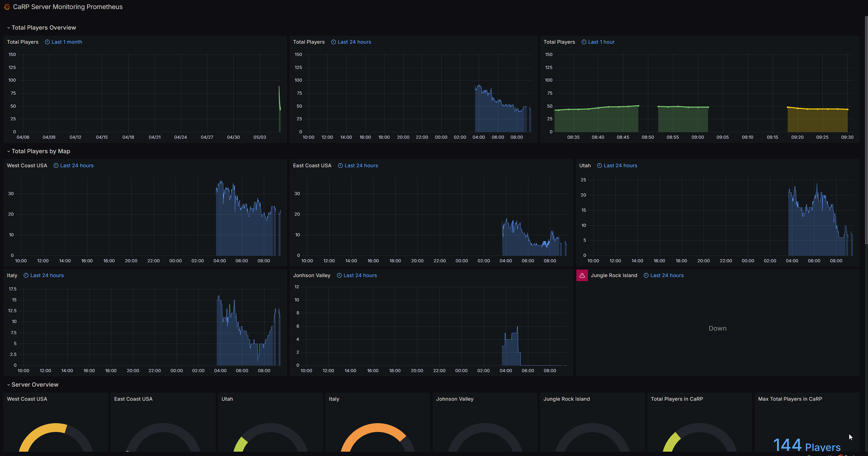Click the clock icon on East Coast USA panel
The image size is (868, 456).
(x=340, y=165)
